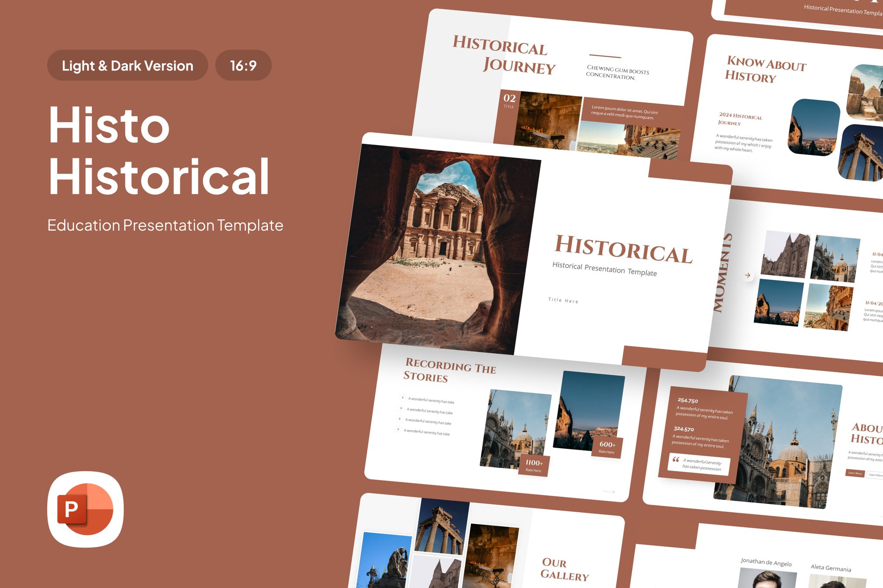The width and height of the screenshot is (883, 588).
Task: Open the rounded Roman columns photo
Action: 860,153
